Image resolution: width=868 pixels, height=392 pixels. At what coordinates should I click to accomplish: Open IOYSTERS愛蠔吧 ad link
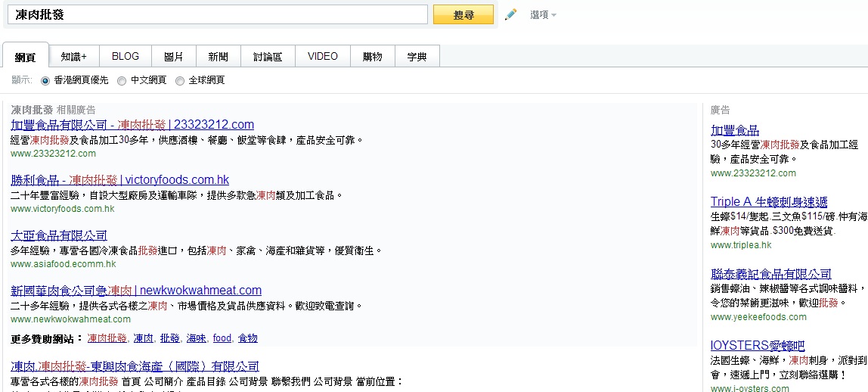tap(758, 346)
